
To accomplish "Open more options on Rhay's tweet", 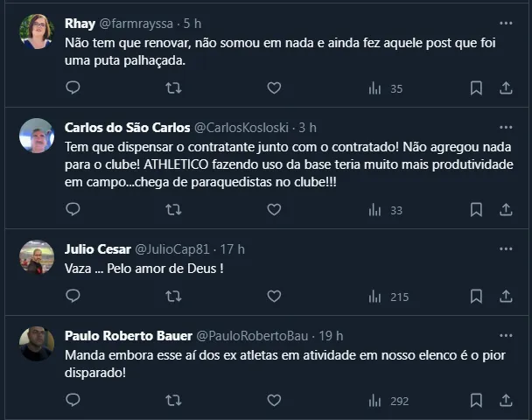I will 506,23.
